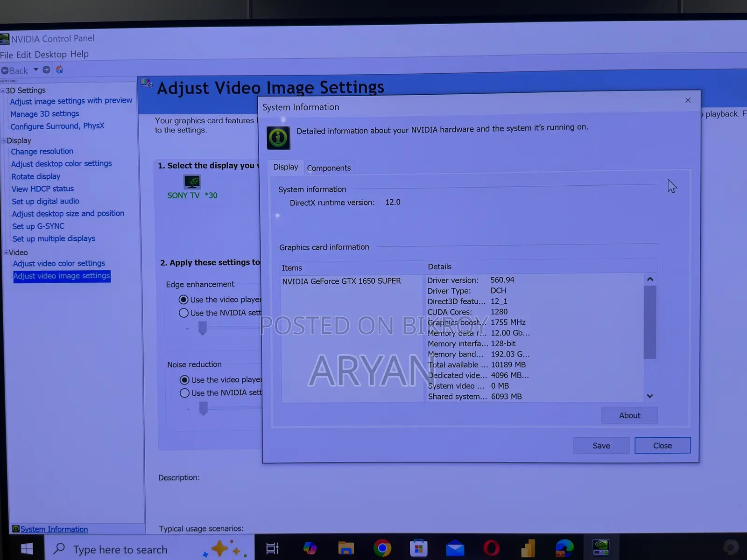Open the Opera browser taskbar icon
This screenshot has width=747, height=560.
coord(491,548)
